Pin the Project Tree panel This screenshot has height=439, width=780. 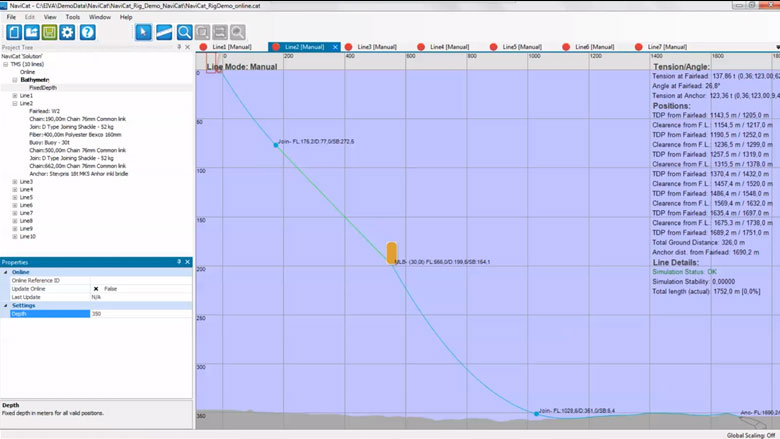(179, 47)
